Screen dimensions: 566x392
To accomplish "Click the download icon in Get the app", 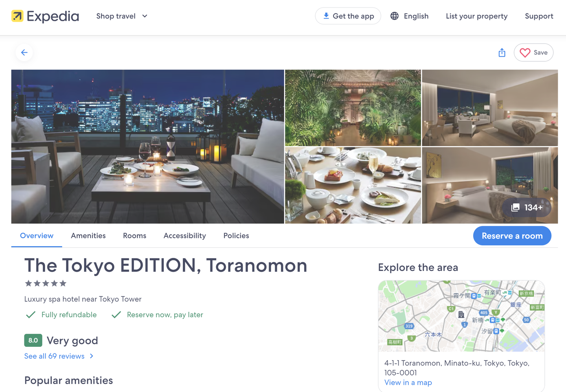I will pos(326,16).
